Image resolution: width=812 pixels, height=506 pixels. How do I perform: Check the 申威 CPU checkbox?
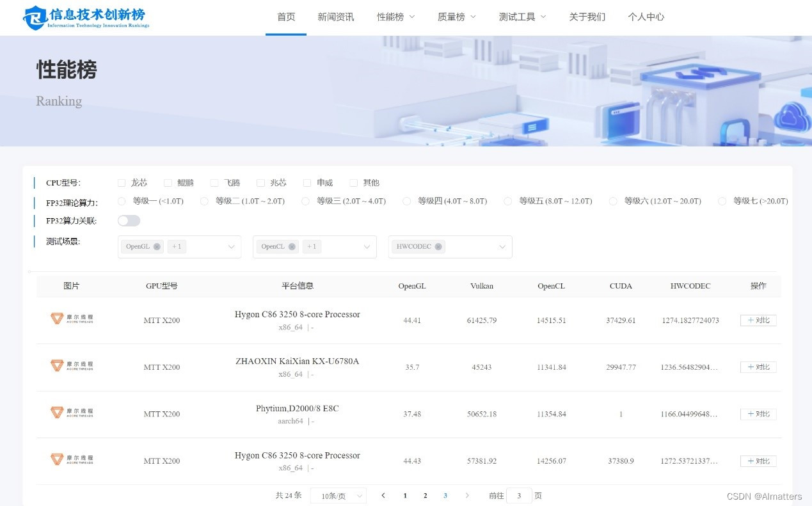(307, 183)
